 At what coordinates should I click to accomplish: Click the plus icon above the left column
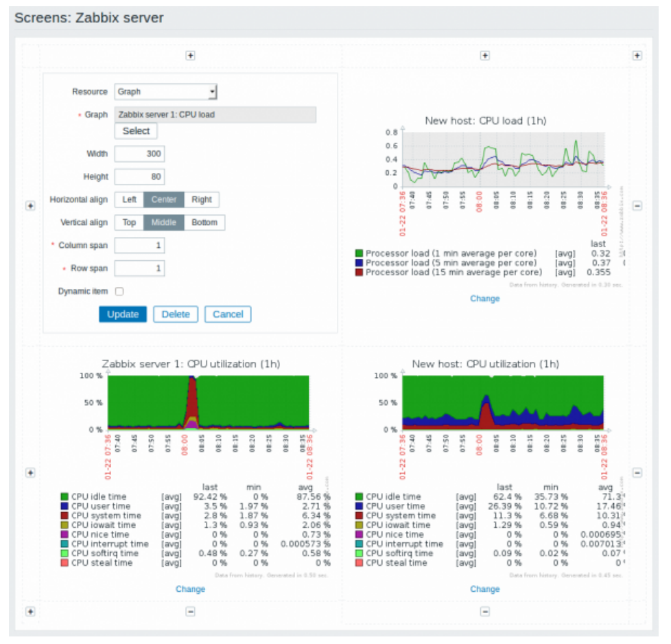[x=191, y=56]
